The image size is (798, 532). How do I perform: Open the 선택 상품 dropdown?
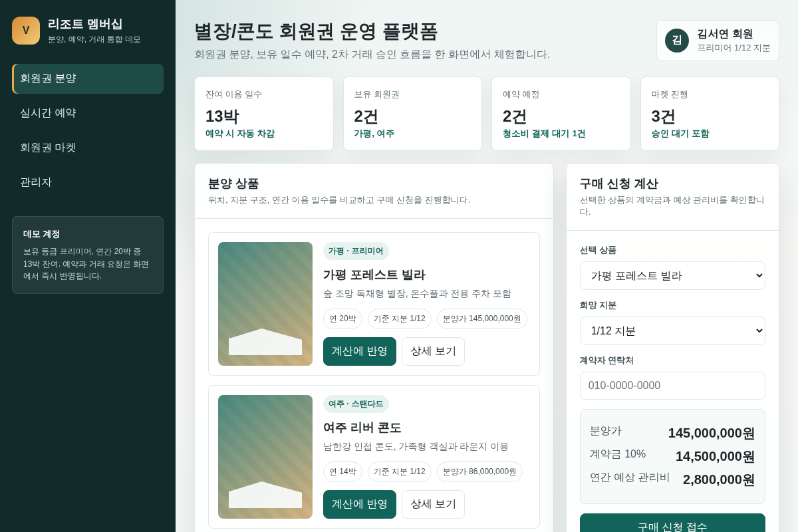coord(672,275)
